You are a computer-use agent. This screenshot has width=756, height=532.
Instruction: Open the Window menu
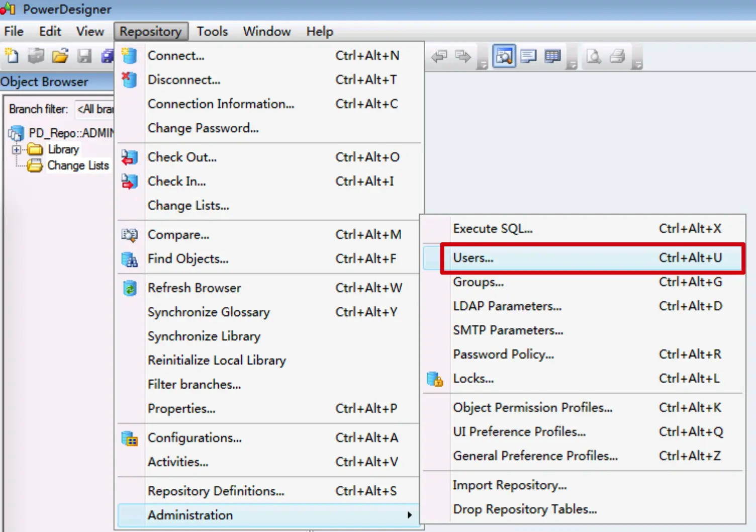[267, 31]
